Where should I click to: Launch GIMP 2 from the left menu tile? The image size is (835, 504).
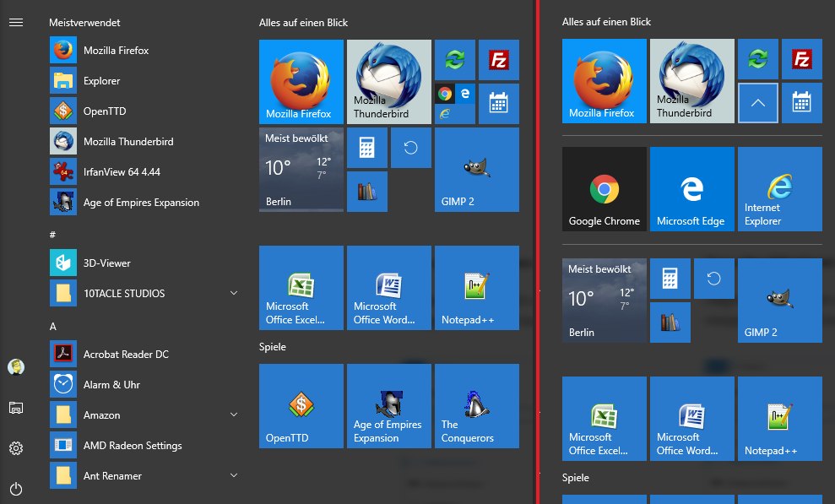click(477, 170)
